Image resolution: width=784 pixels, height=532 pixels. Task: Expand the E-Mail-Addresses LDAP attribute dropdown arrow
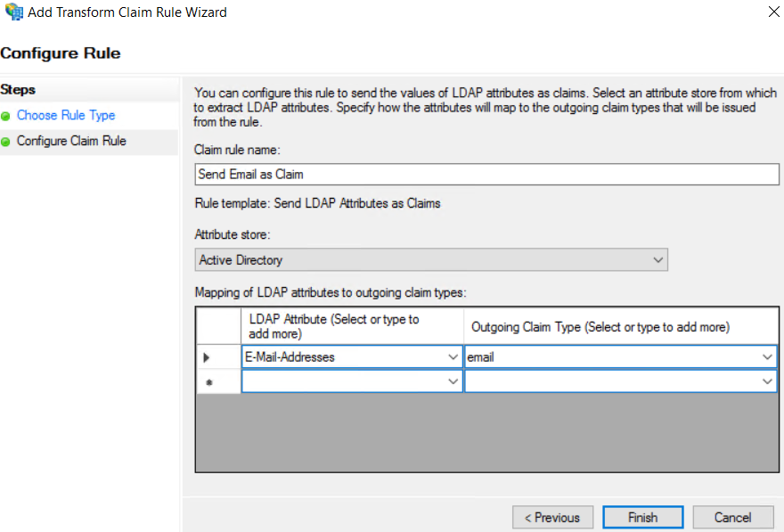pyautogui.click(x=453, y=357)
